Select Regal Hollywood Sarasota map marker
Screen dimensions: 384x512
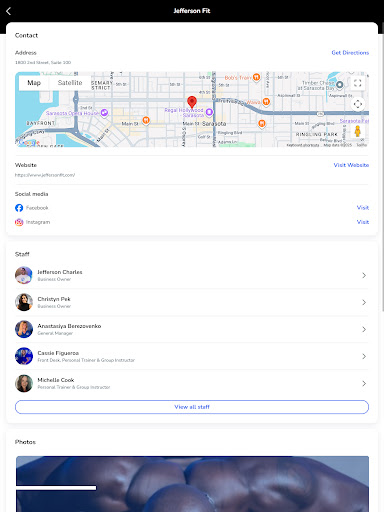click(x=209, y=112)
